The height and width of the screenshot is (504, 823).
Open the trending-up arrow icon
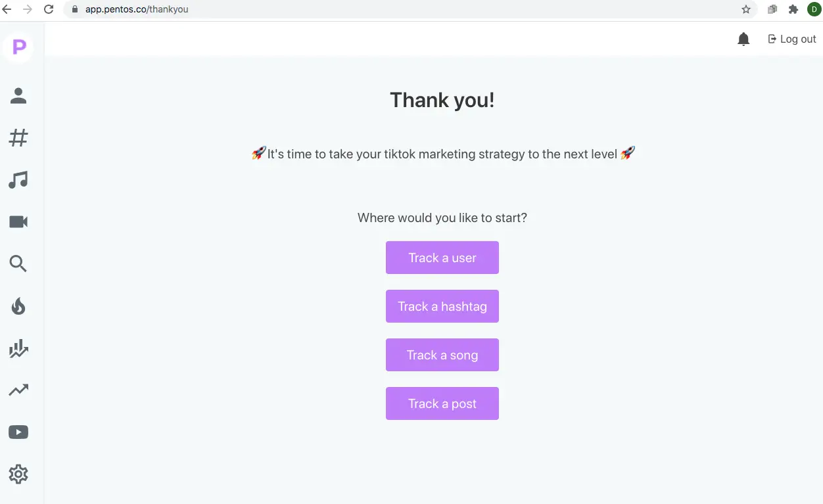pyautogui.click(x=18, y=390)
